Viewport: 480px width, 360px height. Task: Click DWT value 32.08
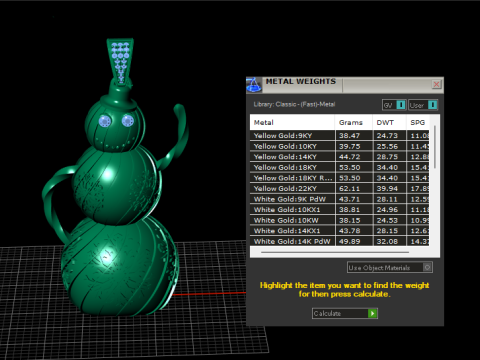coord(387,241)
